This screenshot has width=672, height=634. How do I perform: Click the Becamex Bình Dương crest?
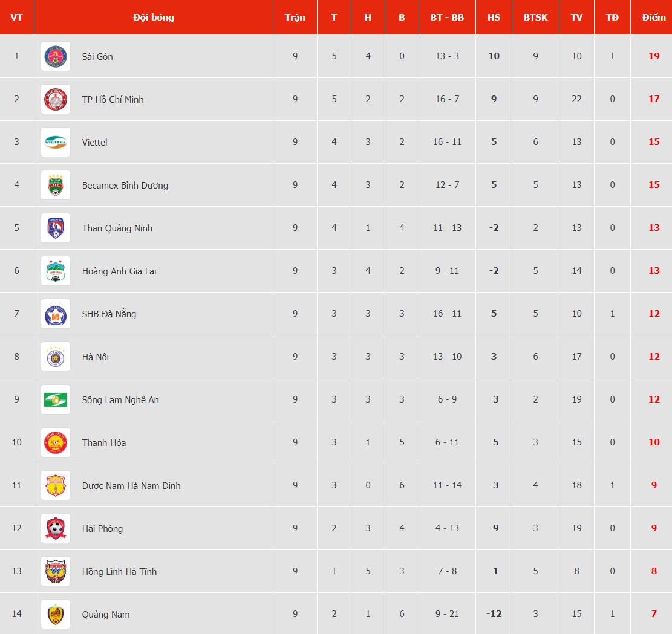[56, 185]
